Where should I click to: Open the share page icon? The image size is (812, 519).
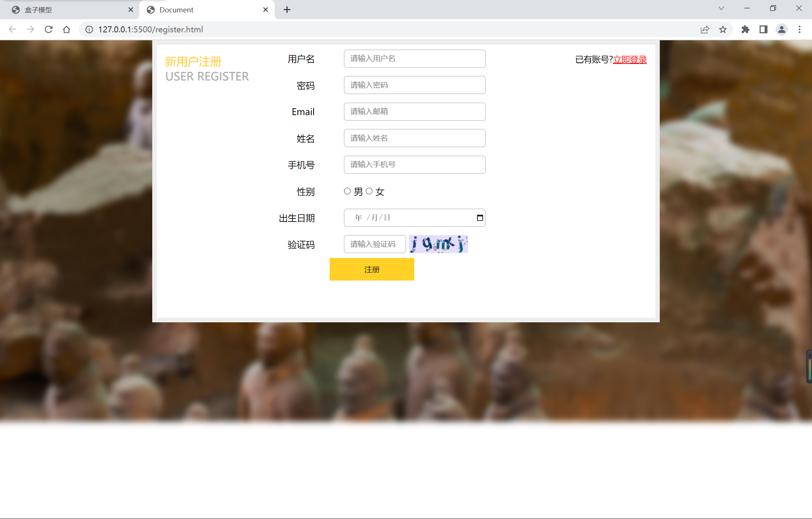[x=705, y=29]
